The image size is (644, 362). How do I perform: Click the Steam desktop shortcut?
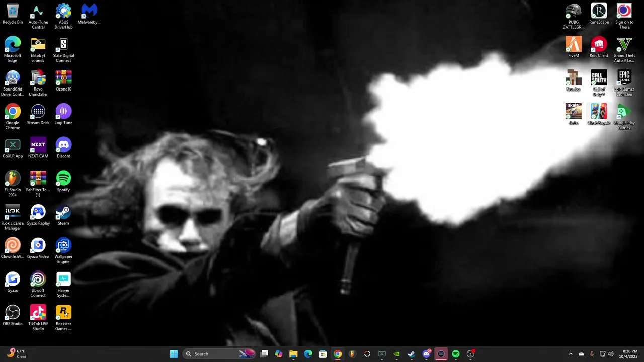pos(63,215)
